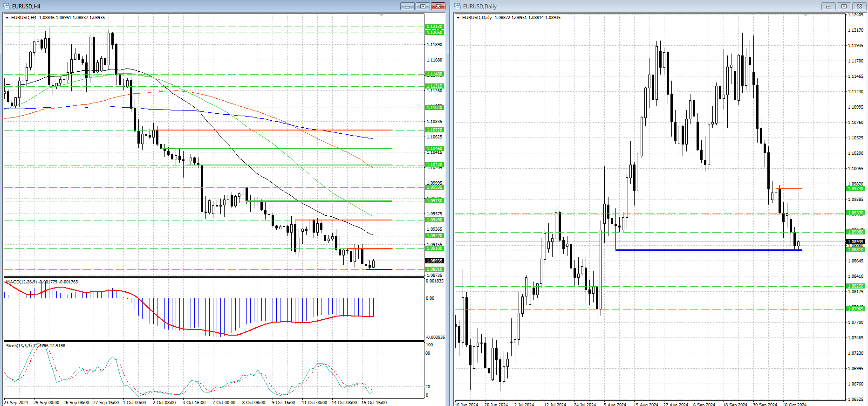The height and width of the screenshot is (406, 868).
Task: Click the MACD(12,26,9) indicator label
Action: click(x=42, y=282)
